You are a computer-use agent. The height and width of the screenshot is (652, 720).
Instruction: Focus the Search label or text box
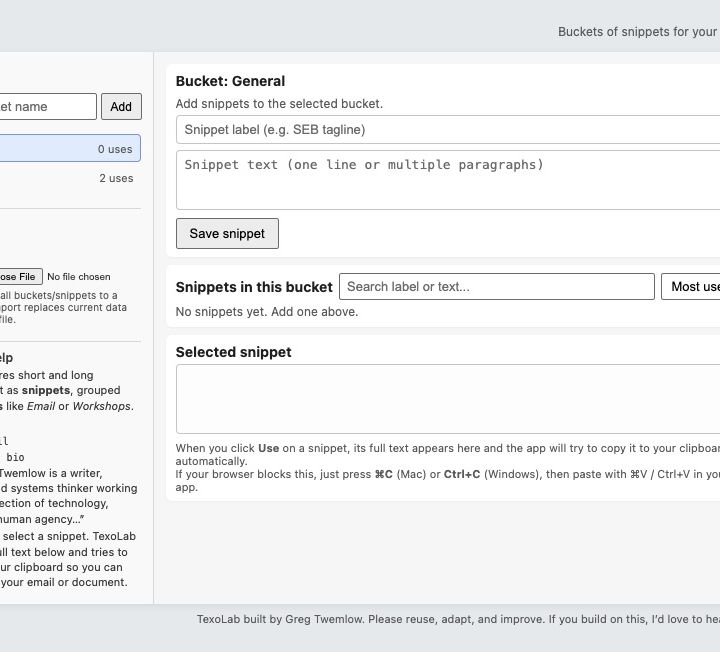[497, 287]
